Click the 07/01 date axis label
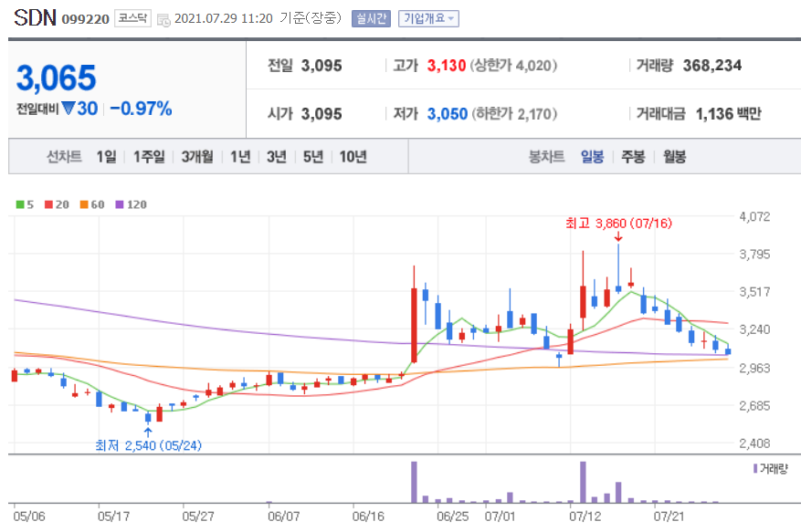This screenshot has height=532, width=801. (x=501, y=516)
